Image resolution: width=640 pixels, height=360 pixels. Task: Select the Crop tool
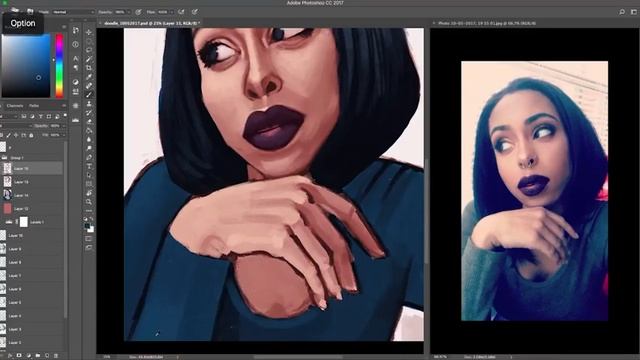(x=89, y=68)
